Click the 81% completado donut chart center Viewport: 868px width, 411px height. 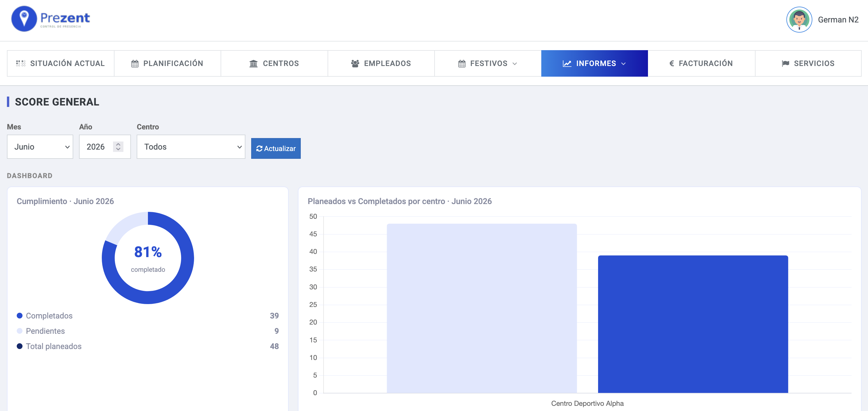point(148,258)
